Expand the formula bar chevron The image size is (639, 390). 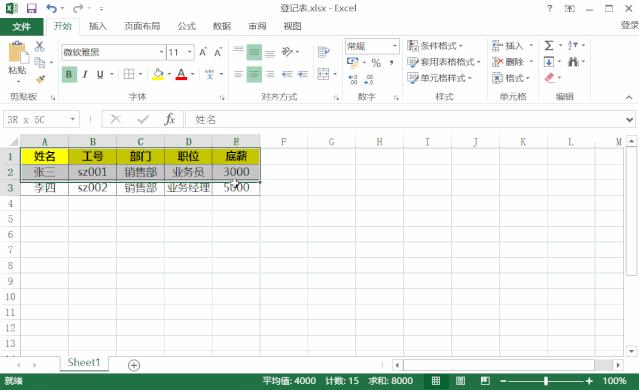[x=630, y=120]
